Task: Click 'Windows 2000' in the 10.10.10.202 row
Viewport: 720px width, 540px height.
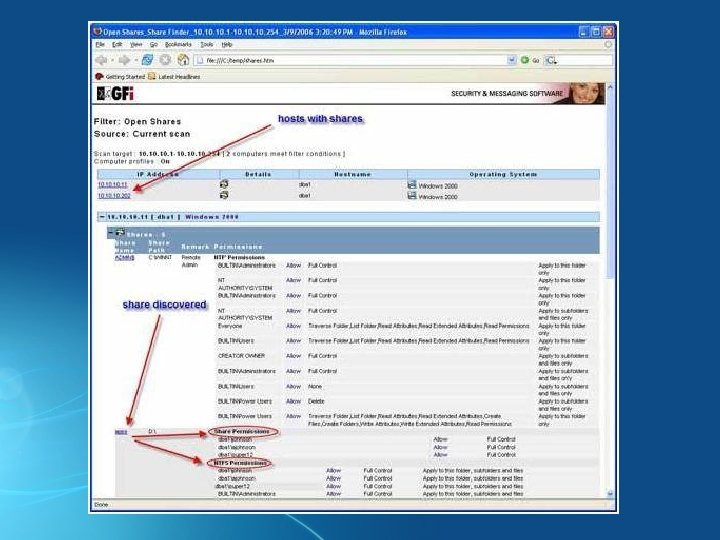Action: 438,197
